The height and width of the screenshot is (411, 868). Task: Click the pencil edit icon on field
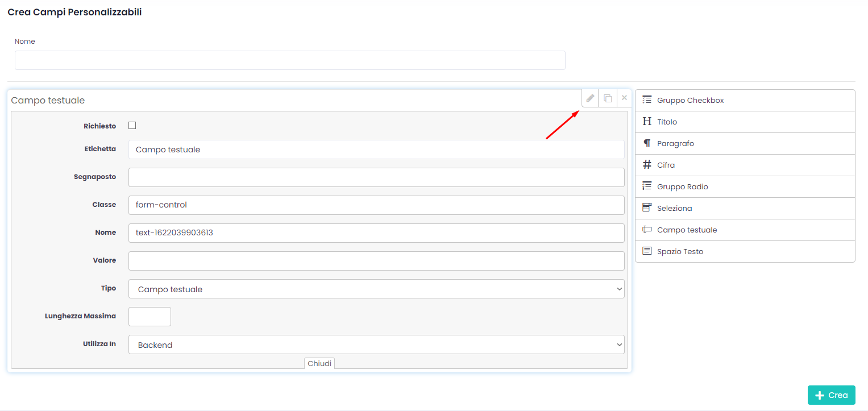point(590,98)
